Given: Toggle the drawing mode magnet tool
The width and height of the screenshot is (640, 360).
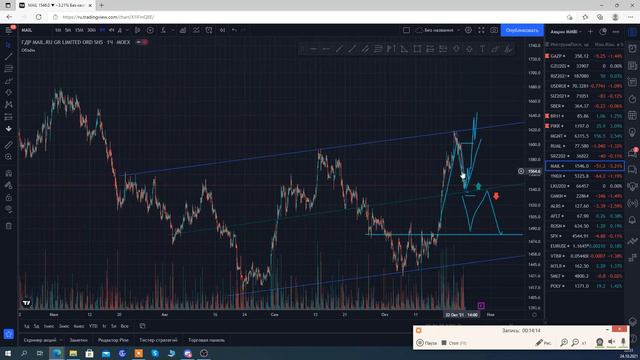Looking at the screenshot, I should (x=9, y=173).
